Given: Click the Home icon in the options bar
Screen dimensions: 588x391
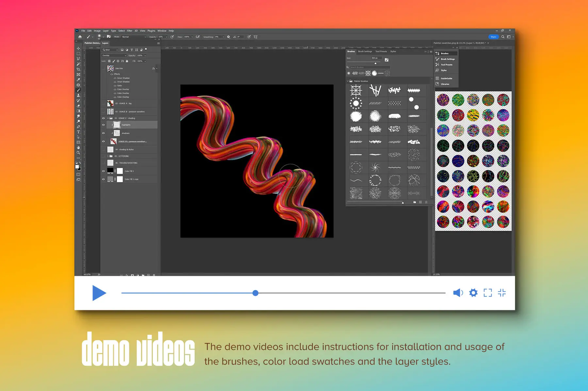Looking at the screenshot, I should pyautogui.click(x=80, y=37).
